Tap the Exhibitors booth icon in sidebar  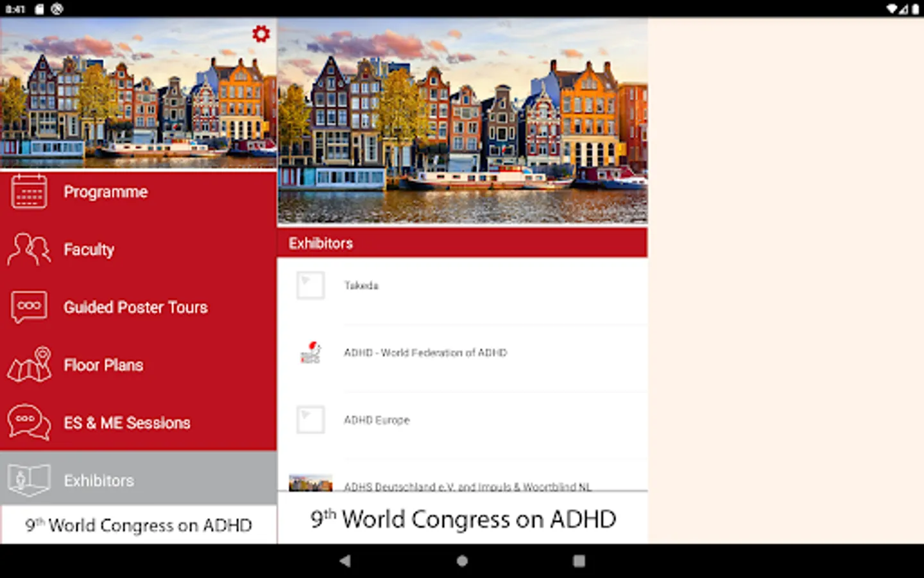29,480
